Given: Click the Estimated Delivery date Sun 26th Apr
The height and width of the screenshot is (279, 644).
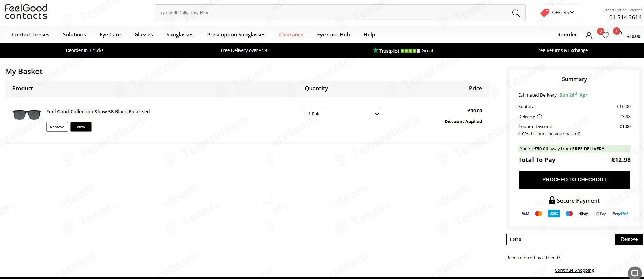Looking at the screenshot, I should [x=573, y=95].
